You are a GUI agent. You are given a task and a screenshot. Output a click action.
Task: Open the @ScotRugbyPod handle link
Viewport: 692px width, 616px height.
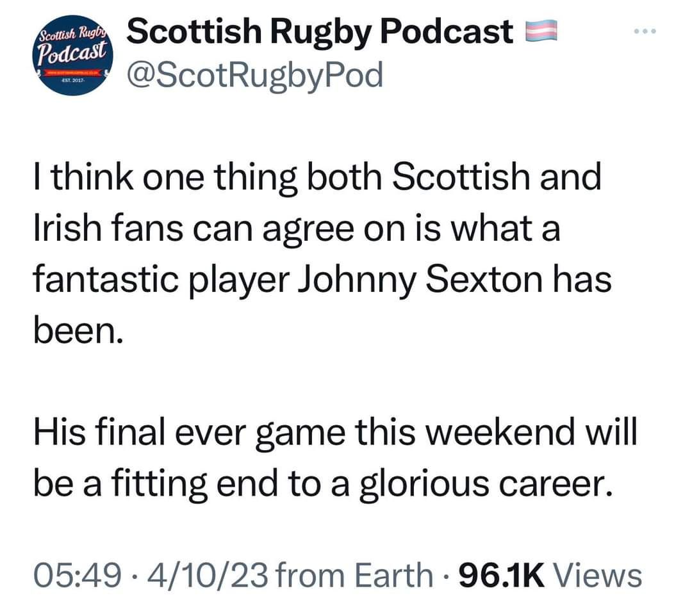[255, 76]
